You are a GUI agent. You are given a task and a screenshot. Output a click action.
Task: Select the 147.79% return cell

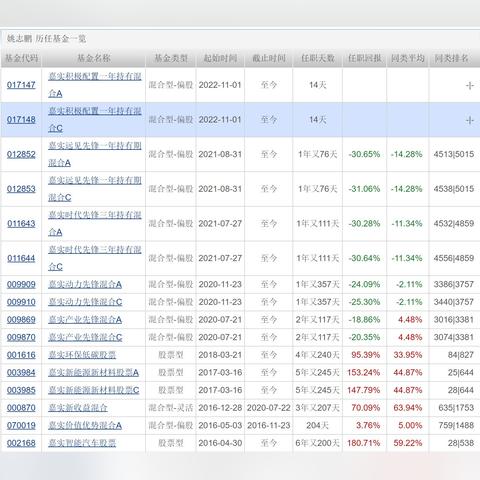coord(364,390)
